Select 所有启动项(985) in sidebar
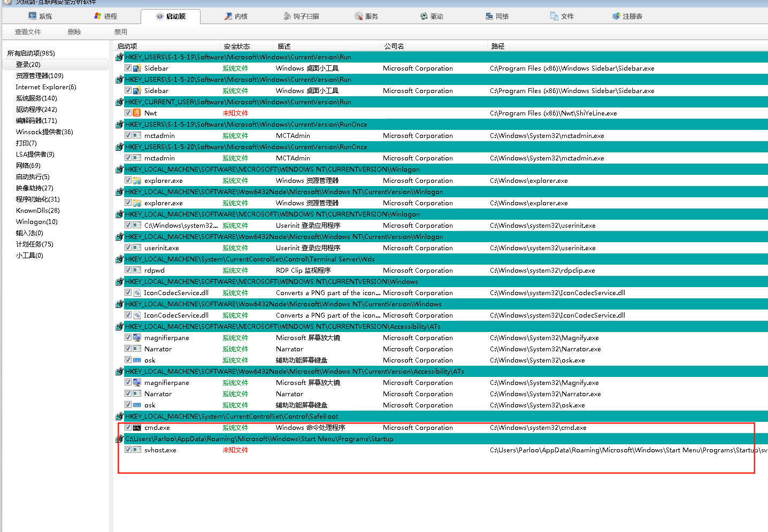The height and width of the screenshot is (532, 768). tap(31, 53)
